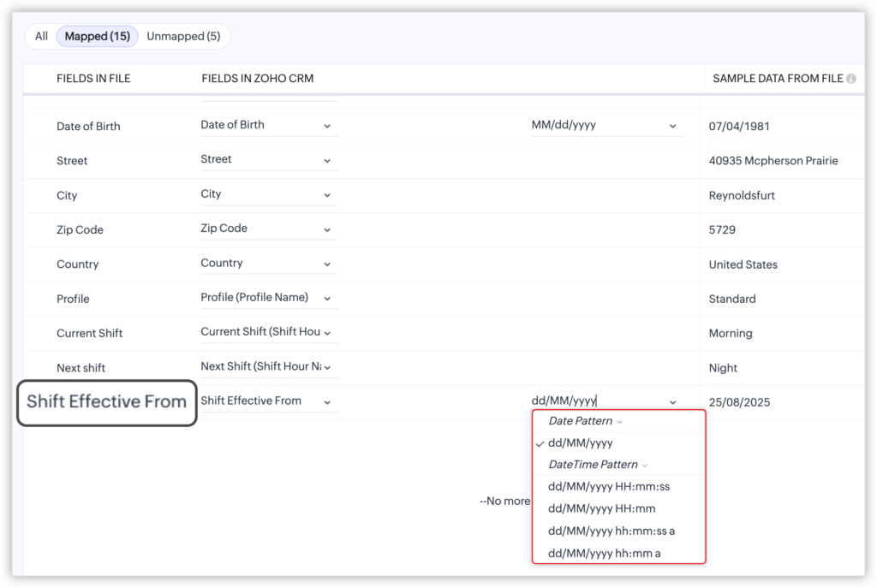
Task: Open the Profile (Profile Name) dropdown
Action: (x=328, y=298)
